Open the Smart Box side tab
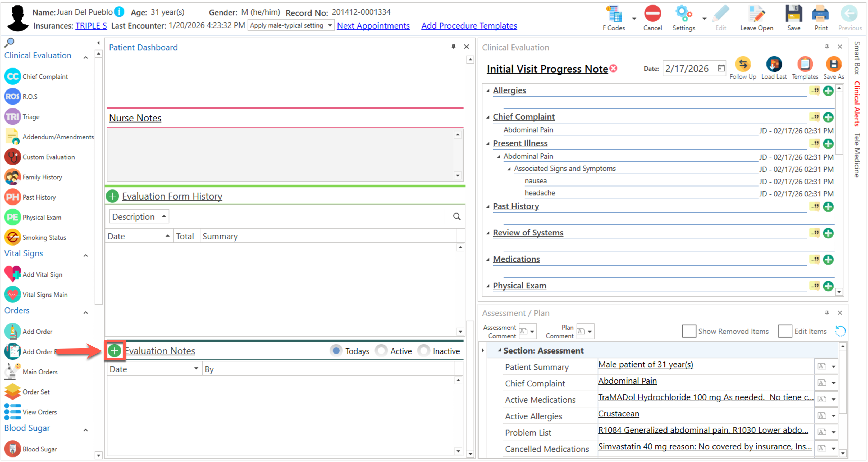Screen dimensions: 868x462 tap(857, 58)
